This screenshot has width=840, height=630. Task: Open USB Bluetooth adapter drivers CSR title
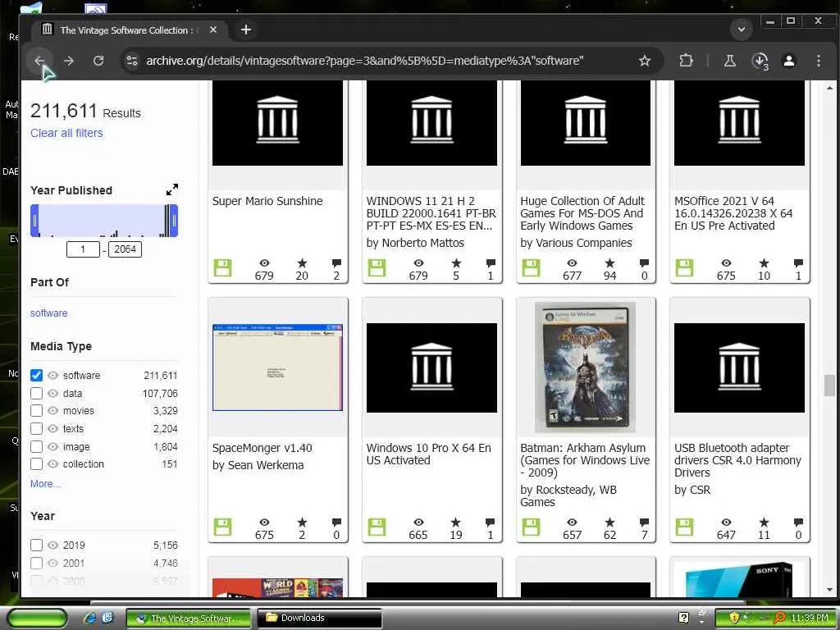click(737, 460)
